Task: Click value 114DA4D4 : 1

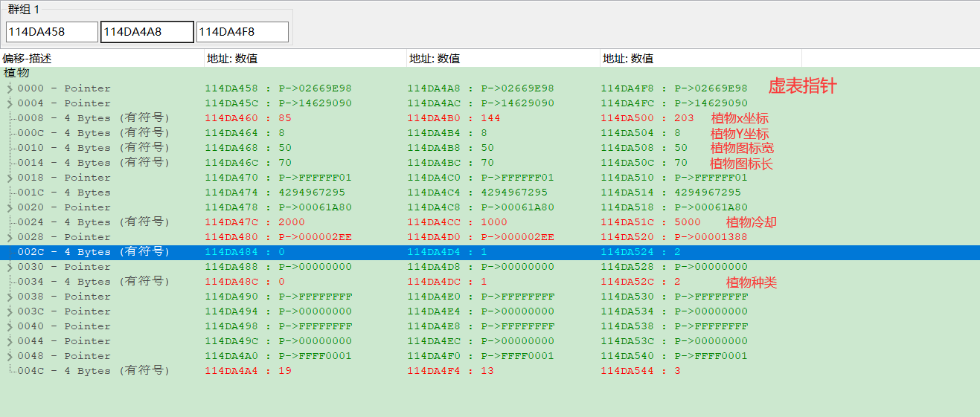Action: pos(446,252)
